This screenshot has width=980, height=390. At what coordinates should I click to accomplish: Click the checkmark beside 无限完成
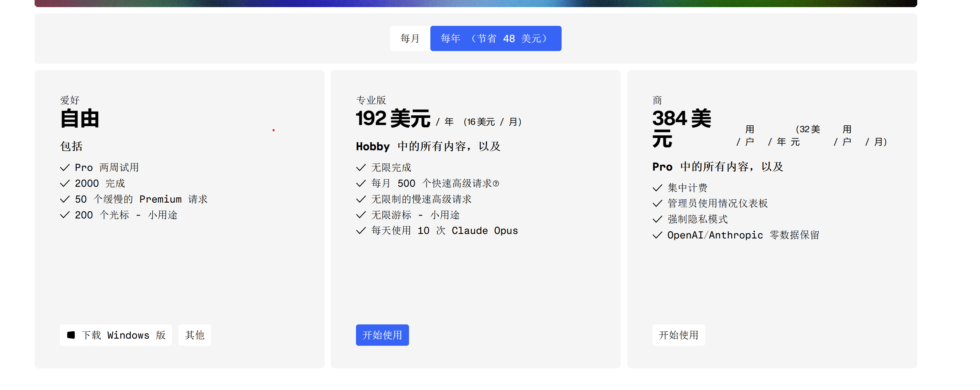361,168
